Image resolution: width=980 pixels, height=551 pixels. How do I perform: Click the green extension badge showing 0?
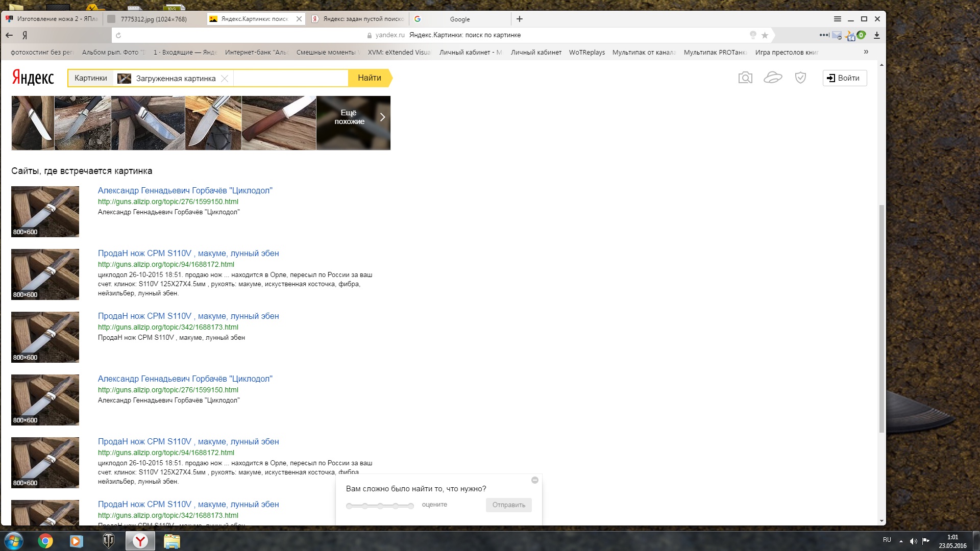[x=861, y=35]
